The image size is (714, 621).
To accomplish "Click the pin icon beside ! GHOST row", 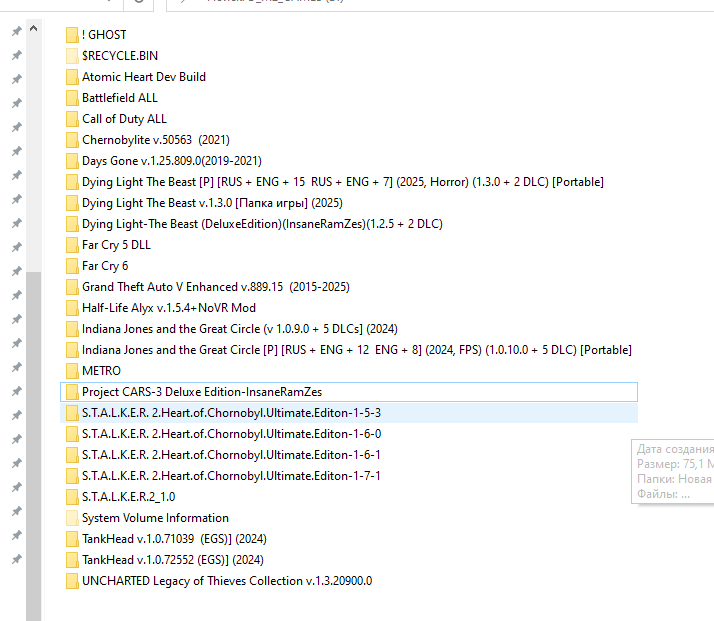I will point(16,31).
